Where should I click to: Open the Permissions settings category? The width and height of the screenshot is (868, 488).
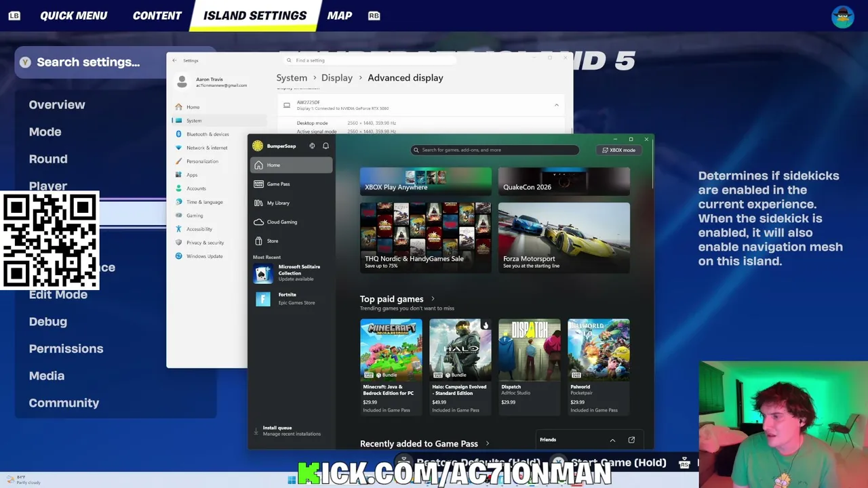[66, 349]
